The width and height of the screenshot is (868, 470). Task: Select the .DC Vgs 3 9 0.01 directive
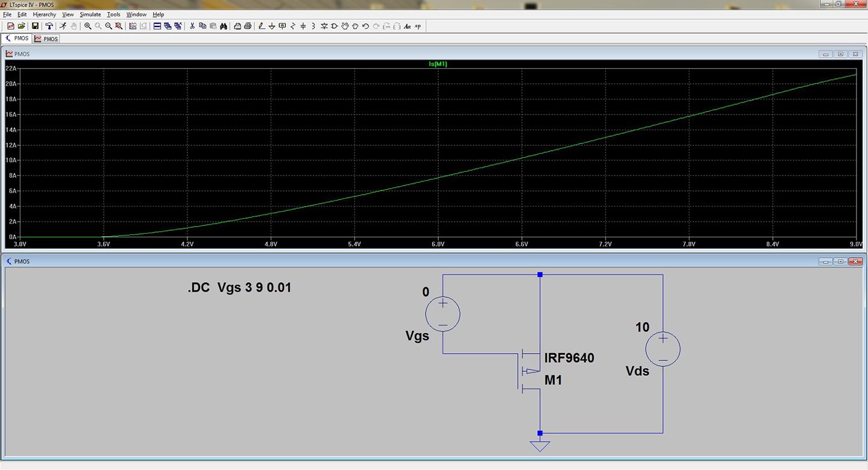pyautogui.click(x=239, y=288)
